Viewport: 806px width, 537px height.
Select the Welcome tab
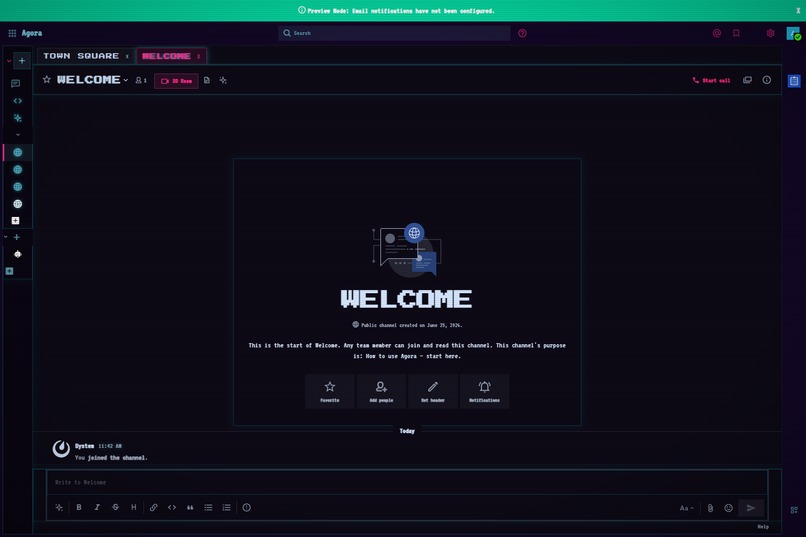[x=166, y=56]
